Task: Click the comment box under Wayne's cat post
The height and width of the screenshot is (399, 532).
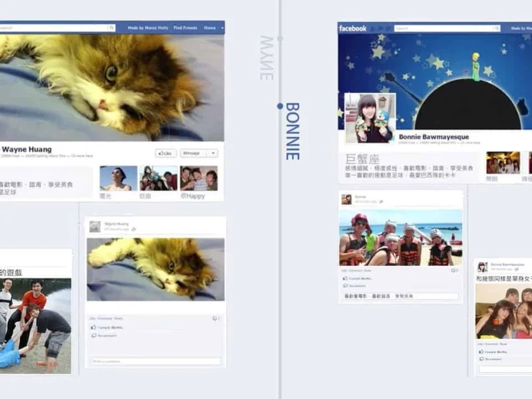Action: 156,361
